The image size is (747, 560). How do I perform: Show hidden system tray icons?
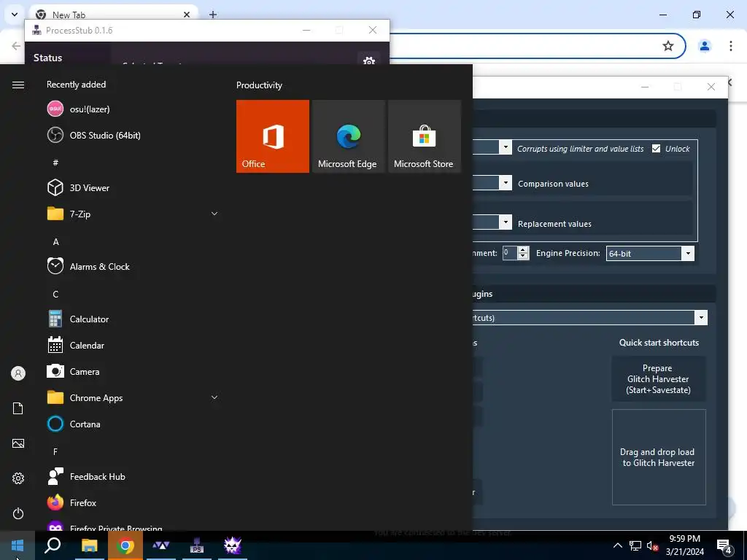617,545
